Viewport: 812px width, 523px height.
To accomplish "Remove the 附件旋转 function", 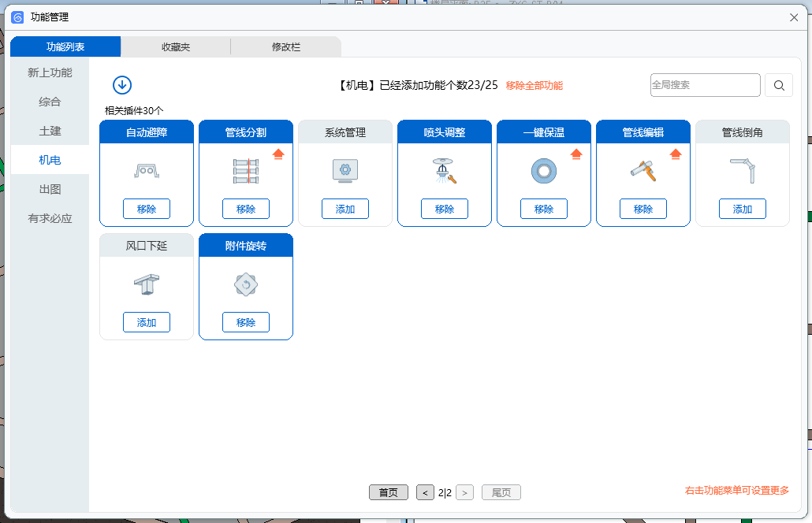I will point(246,322).
